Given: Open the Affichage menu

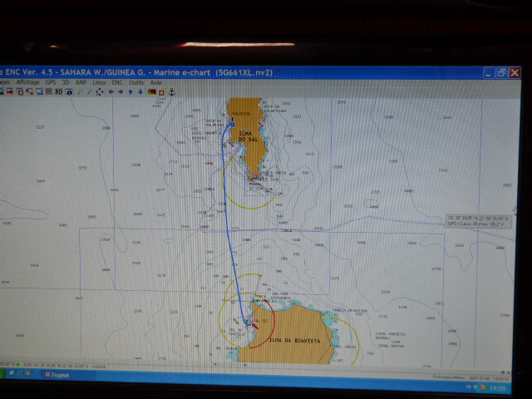Looking at the screenshot, I should (27, 82).
